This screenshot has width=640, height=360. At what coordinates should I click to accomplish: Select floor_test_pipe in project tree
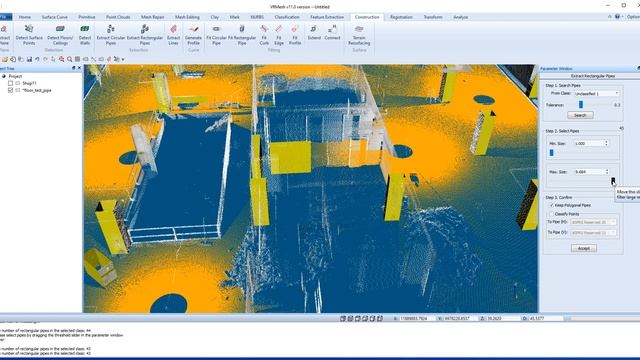[x=37, y=90]
